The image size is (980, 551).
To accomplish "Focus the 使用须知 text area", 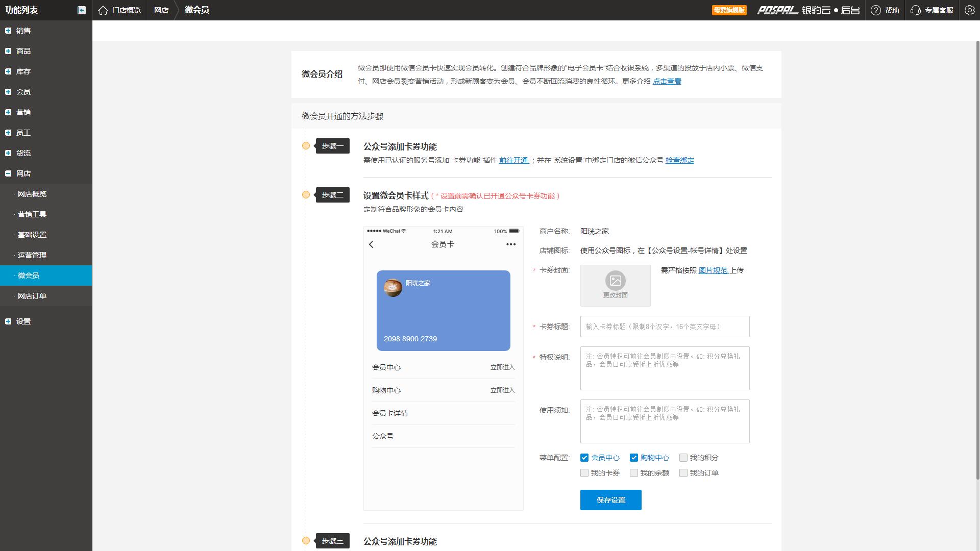I will click(x=665, y=421).
